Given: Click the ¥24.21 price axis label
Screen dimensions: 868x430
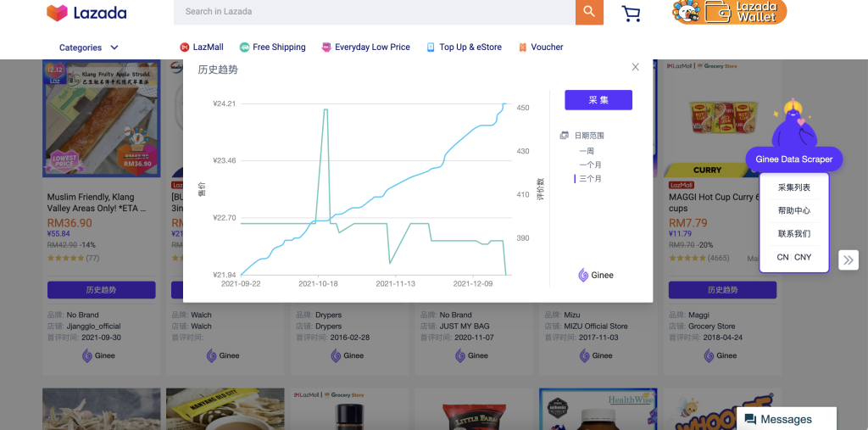Looking at the screenshot, I should point(224,103).
